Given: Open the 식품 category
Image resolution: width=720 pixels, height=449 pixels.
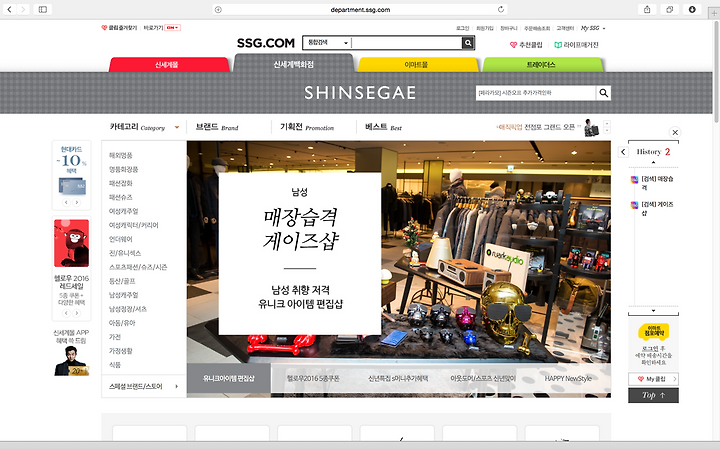Looking at the screenshot, I should coord(115,365).
